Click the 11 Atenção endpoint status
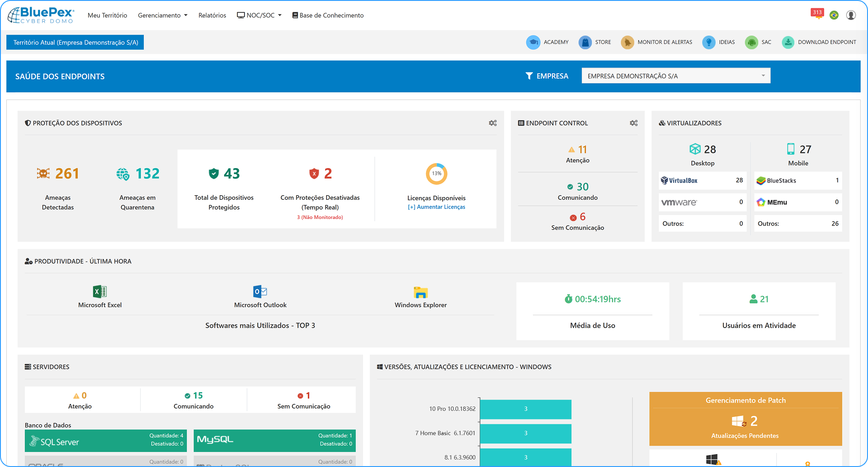Viewport: 868px width, 467px height. [x=578, y=154]
